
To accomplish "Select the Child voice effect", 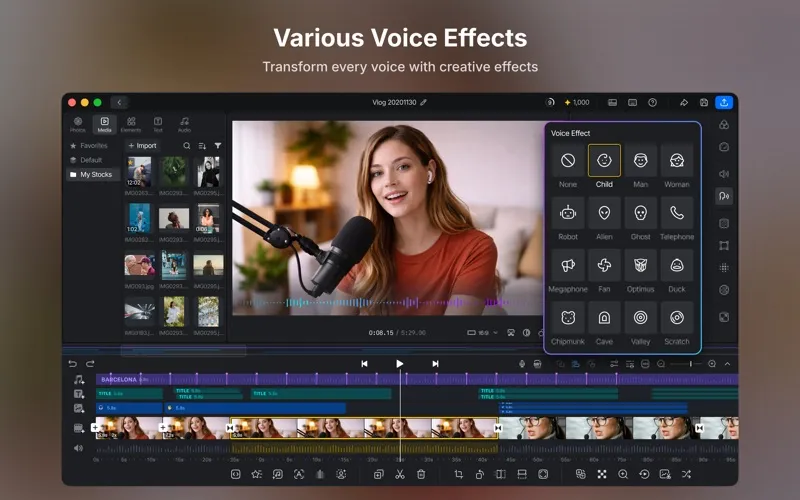I will tap(604, 160).
